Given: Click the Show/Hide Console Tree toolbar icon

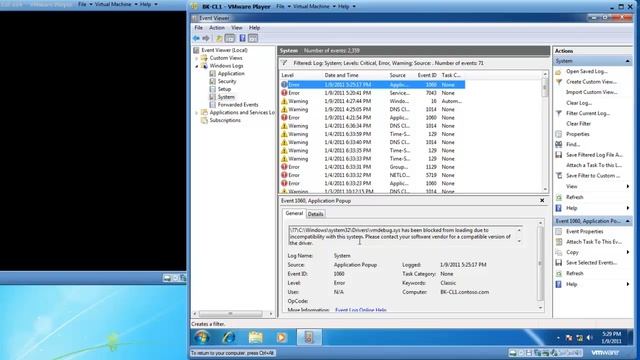Looking at the screenshot, I should 230,38.
